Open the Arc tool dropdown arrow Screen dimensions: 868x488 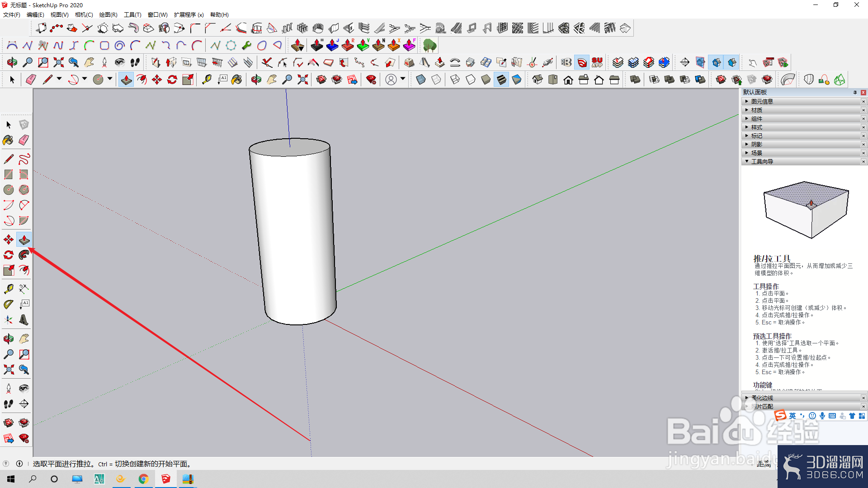[85, 79]
